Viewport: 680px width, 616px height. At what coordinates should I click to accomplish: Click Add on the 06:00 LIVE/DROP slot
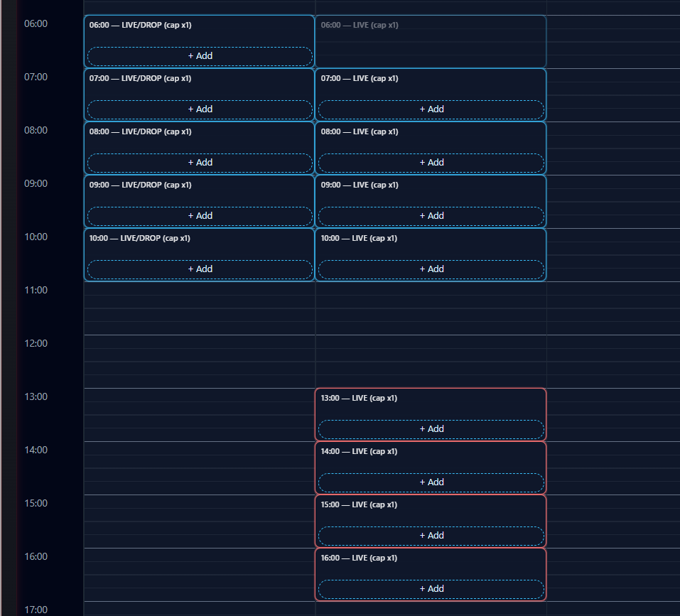coord(199,56)
